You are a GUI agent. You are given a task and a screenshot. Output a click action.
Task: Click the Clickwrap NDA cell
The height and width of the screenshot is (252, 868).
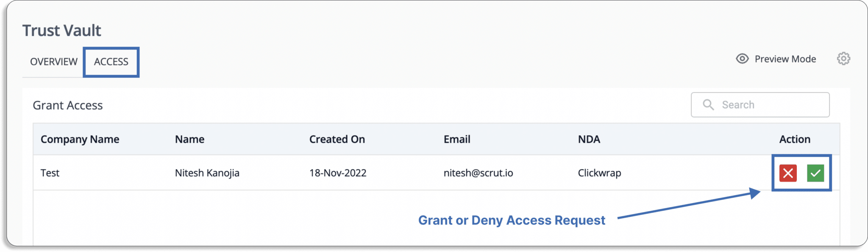pyautogui.click(x=599, y=173)
